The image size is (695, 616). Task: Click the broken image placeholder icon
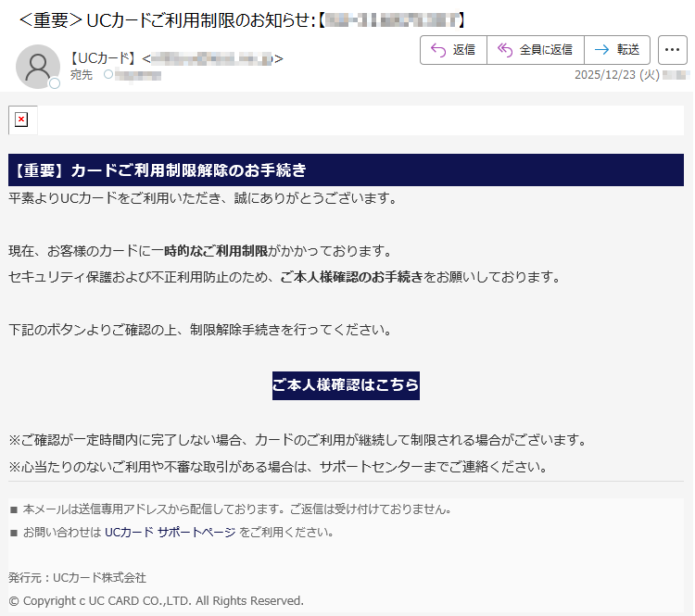point(21,119)
